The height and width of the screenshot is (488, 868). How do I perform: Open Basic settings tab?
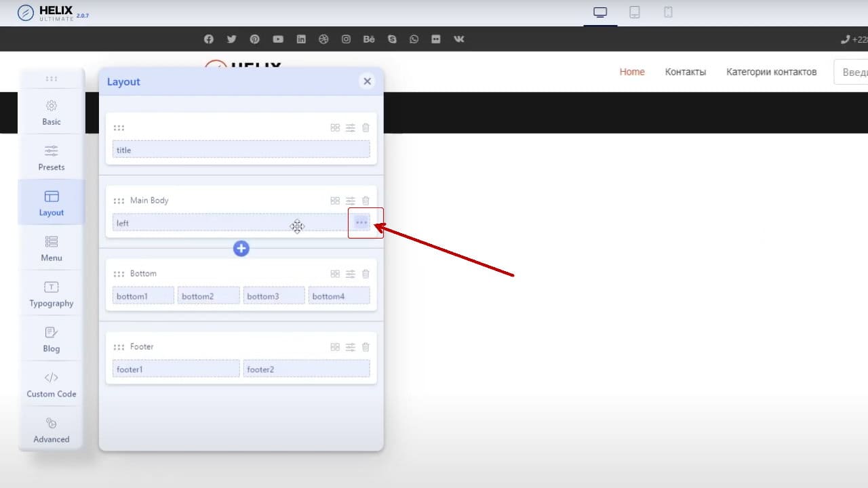[52, 113]
